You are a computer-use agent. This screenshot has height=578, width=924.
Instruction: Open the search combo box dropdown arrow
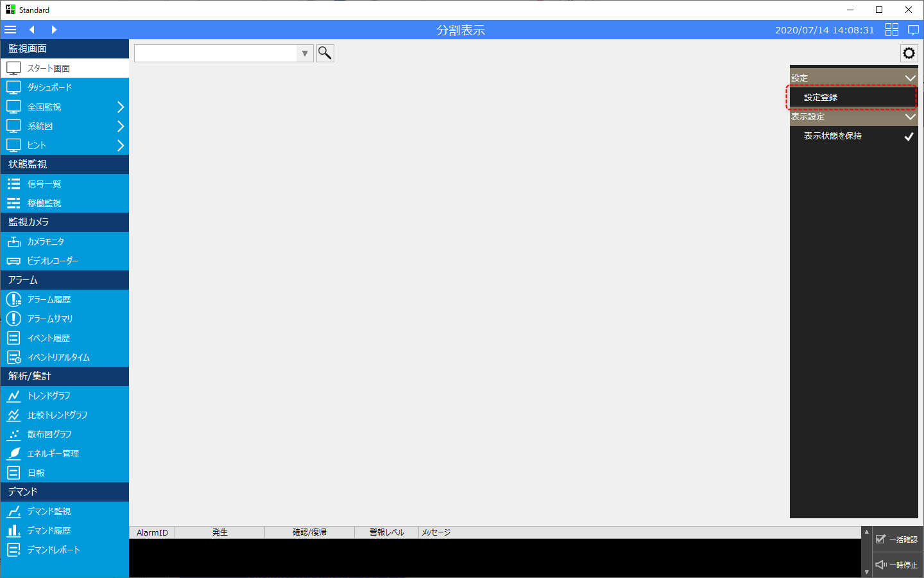pyautogui.click(x=305, y=53)
